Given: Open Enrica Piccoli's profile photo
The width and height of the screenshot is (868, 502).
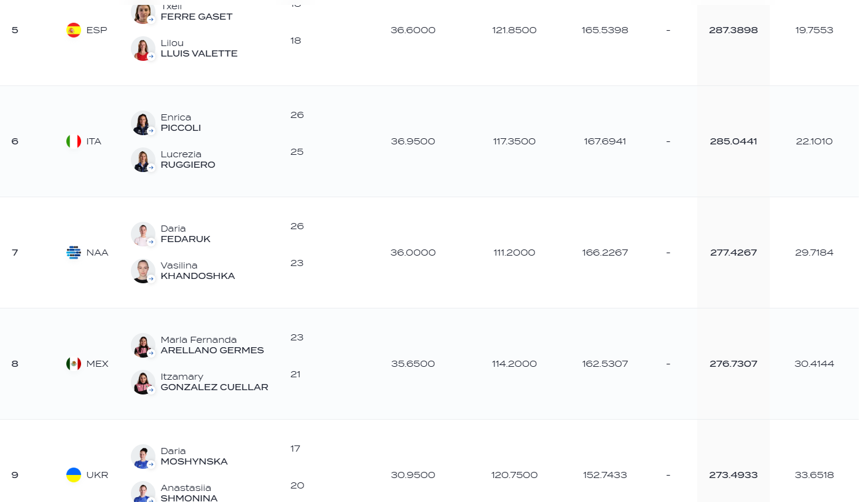Looking at the screenshot, I should point(143,123).
